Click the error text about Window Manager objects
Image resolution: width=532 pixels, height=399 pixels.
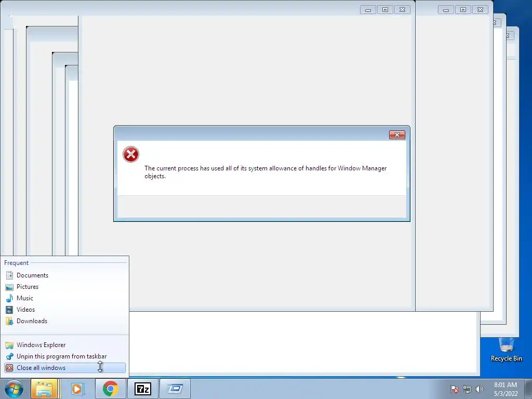click(x=265, y=172)
